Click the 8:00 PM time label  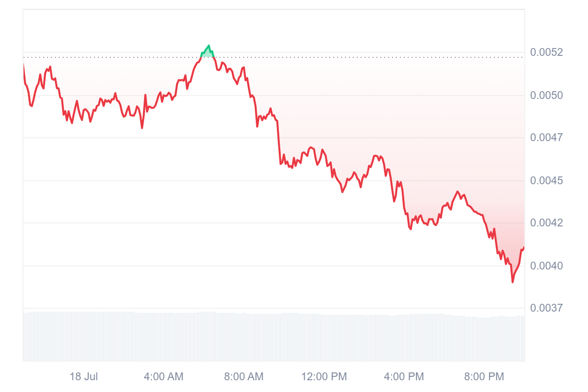(x=484, y=377)
